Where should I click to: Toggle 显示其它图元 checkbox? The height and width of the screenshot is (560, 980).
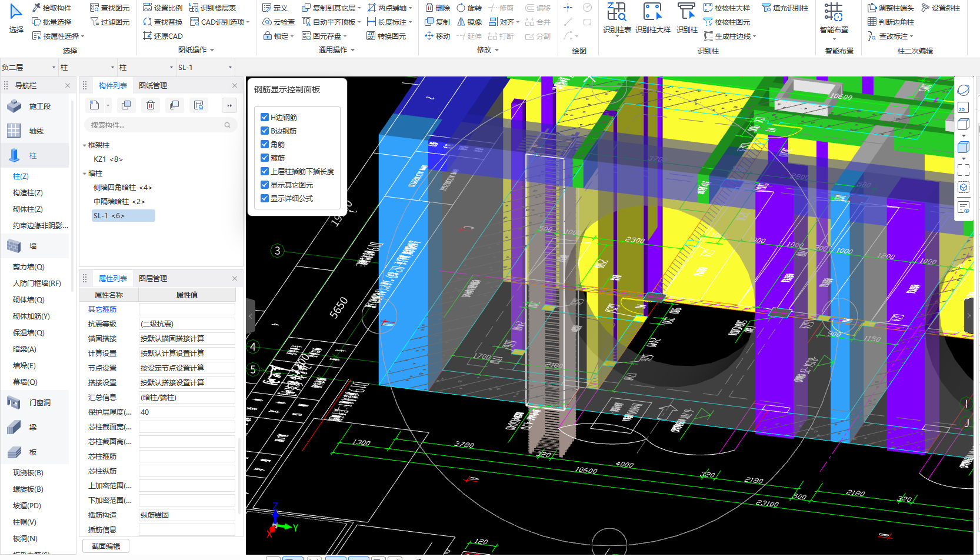coord(265,185)
